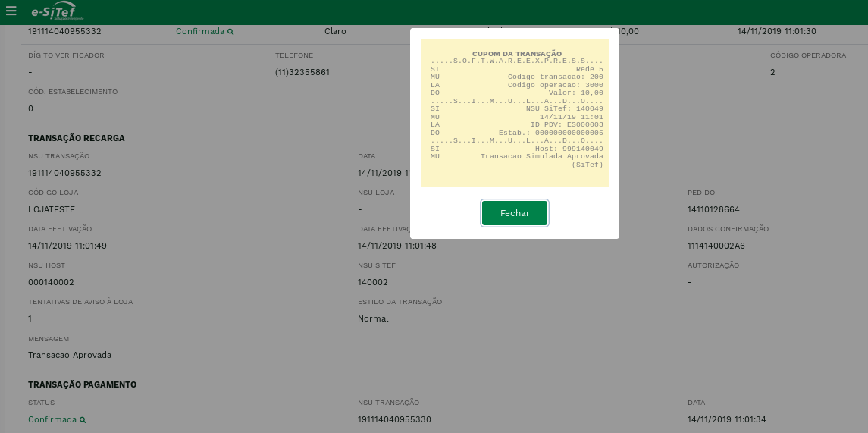868x433 pixels.
Task: Click Código Operadora value 2
Action: [772, 73]
